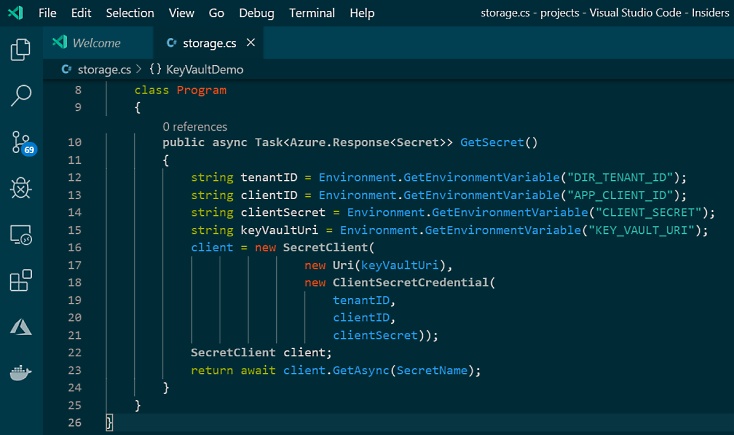Open the Selection menu
This screenshot has height=435, width=734.
130,13
